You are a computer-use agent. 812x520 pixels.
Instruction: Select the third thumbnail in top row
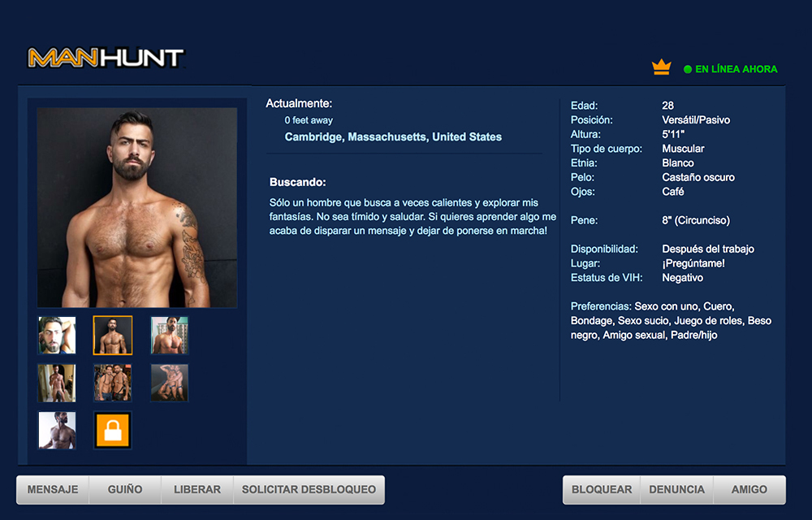click(x=170, y=335)
